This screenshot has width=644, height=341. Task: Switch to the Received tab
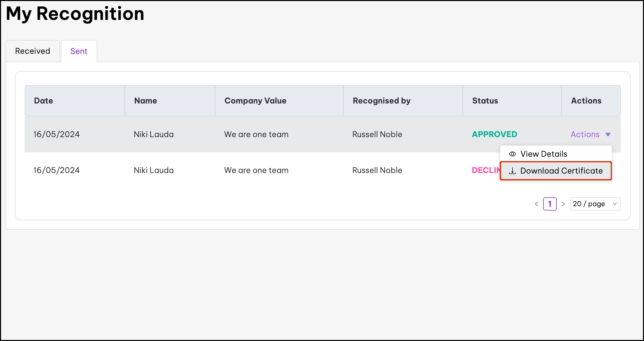(33, 51)
